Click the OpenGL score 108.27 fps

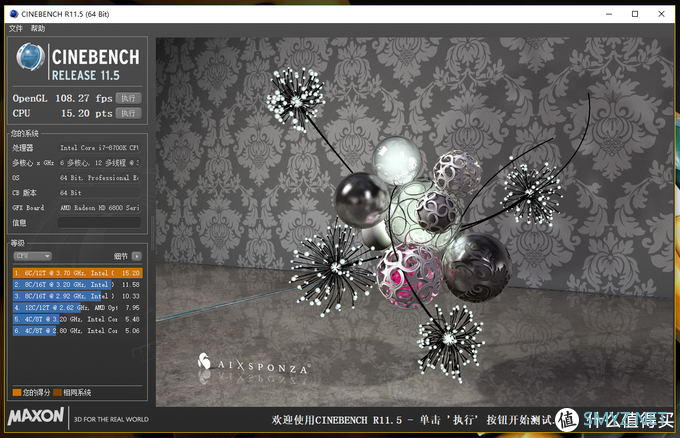(x=84, y=98)
